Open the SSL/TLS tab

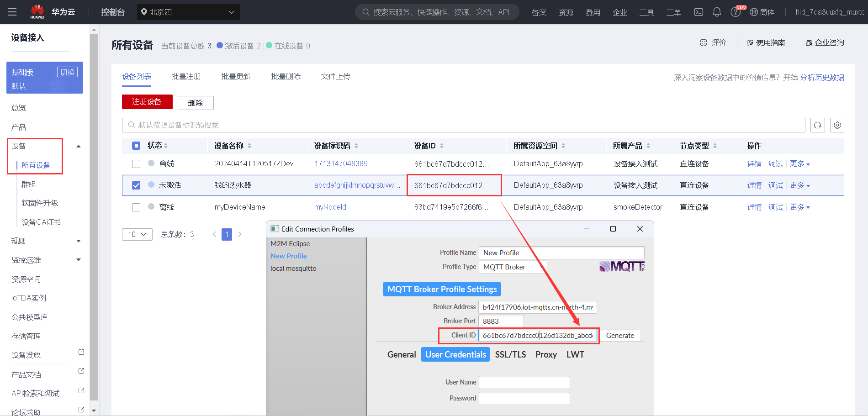(x=511, y=354)
